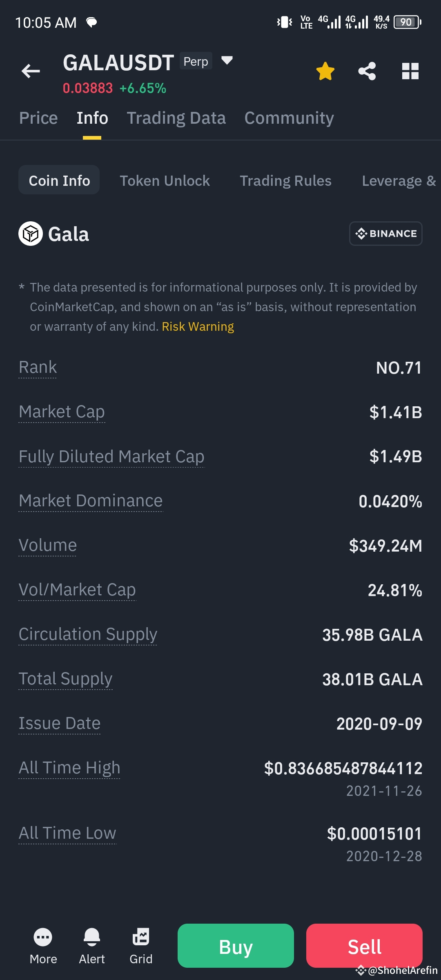441x980 pixels.
Task: Tap the green Buy button
Action: [x=236, y=946]
